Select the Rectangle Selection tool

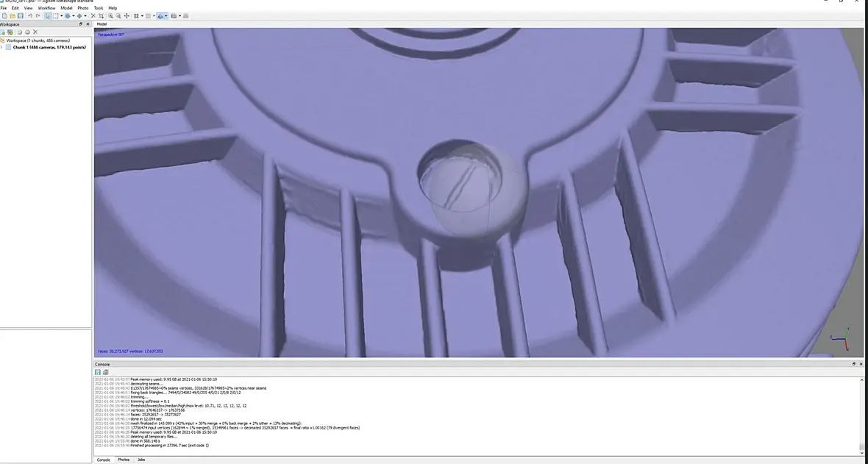pyautogui.click(x=55, y=16)
